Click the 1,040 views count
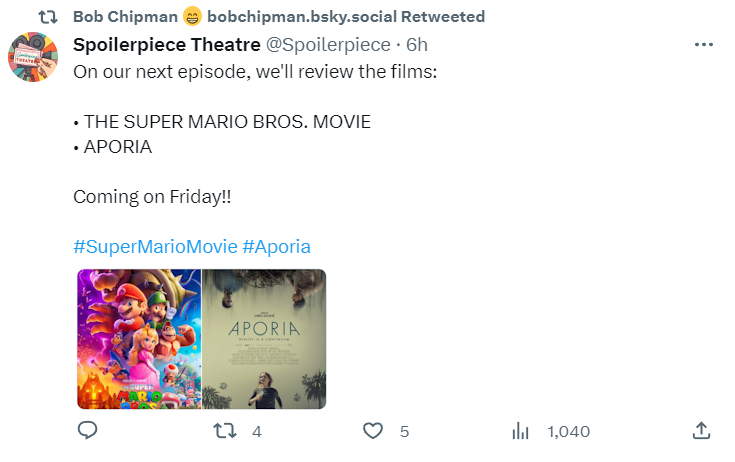 point(569,432)
